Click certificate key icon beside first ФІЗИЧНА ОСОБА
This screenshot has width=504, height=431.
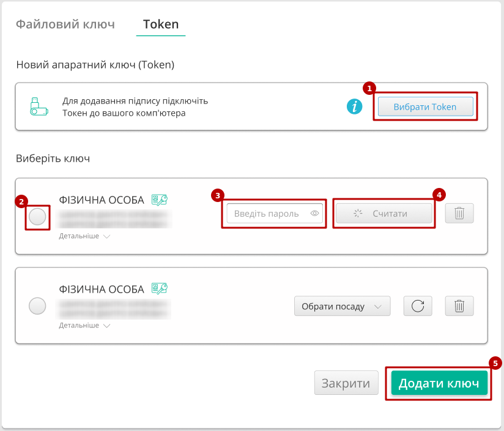coord(160,200)
